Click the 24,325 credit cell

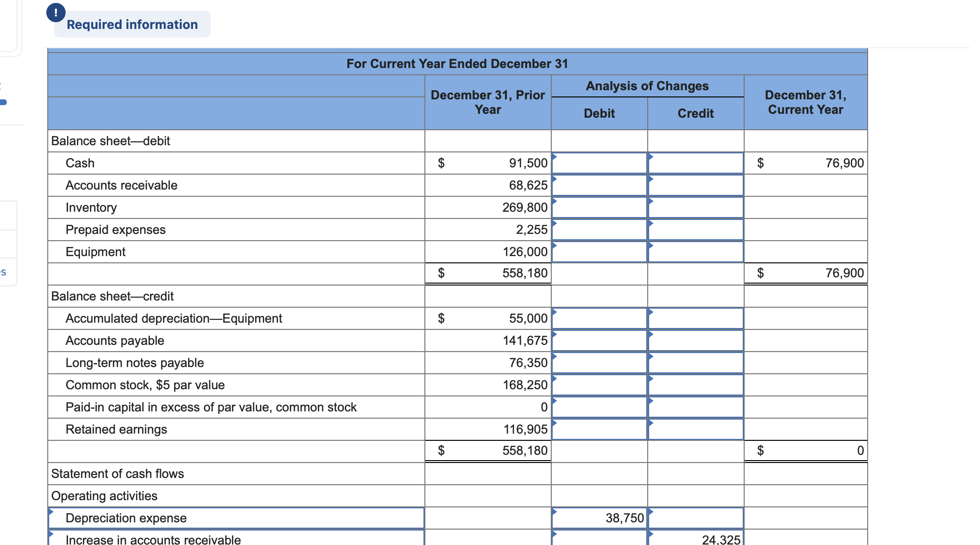coord(695,539)
